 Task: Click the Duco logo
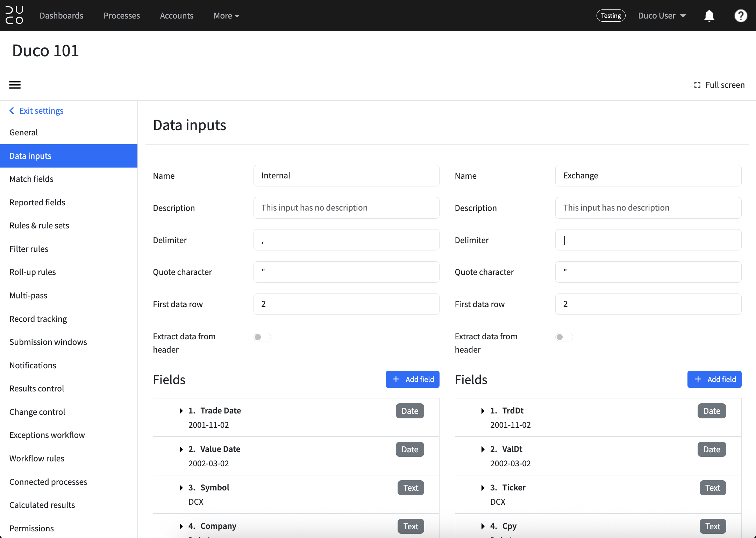coord(14,15)
